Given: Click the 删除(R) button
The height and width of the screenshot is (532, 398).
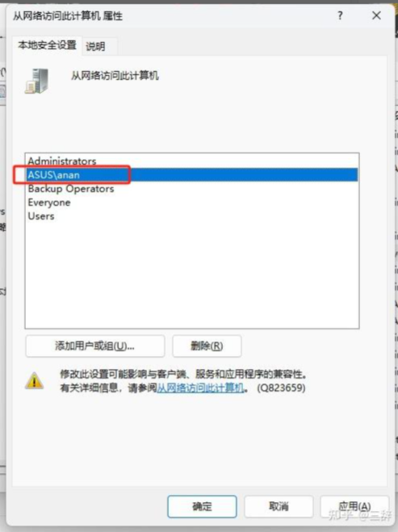Looking at the screenshot, I should pyautogui.click(x=207, y=346).
